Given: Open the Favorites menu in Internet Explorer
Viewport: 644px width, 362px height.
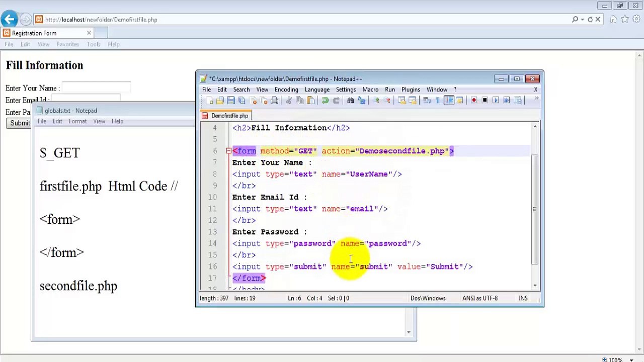Looking at the screenshot, I should 68,44.
